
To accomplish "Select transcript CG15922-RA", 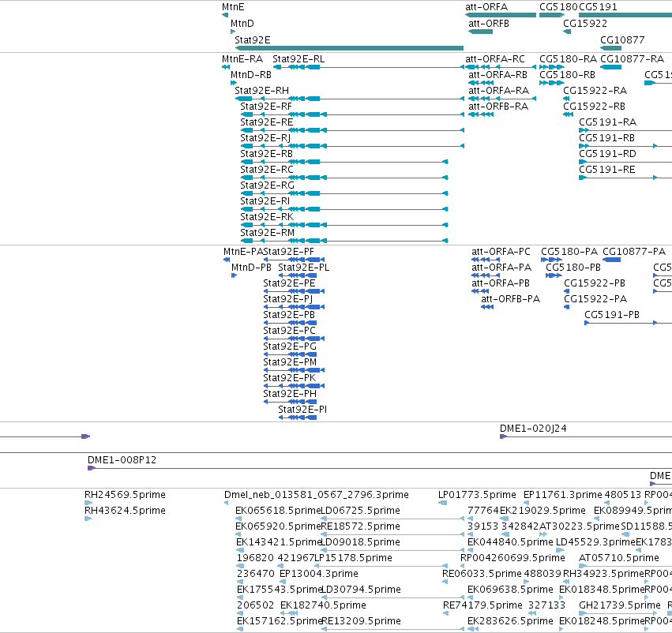I will coord(566,99).
